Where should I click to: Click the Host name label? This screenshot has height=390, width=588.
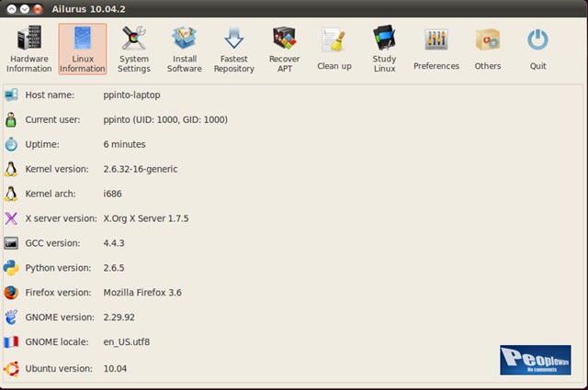[x=50, y=95]
